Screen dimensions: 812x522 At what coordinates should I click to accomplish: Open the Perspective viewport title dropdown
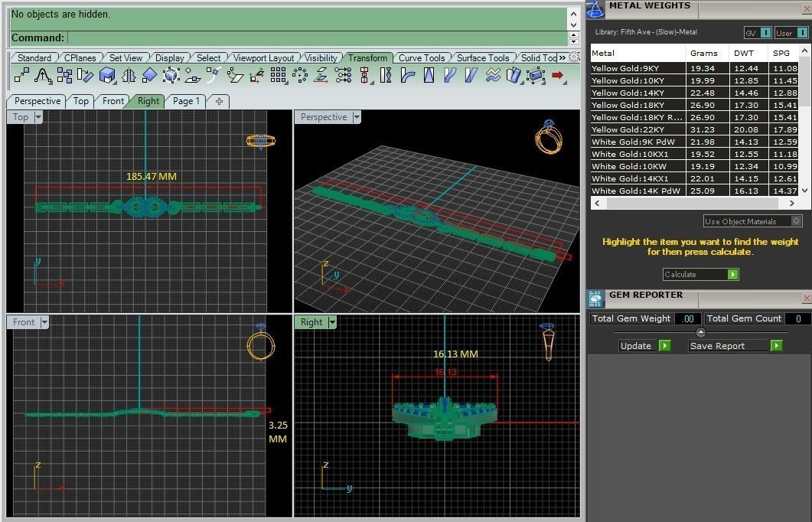pyautogui.click(x=357, y=117)
